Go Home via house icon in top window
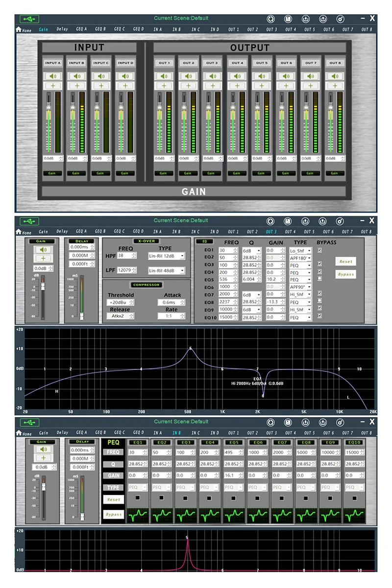 (x=19, y=29)
